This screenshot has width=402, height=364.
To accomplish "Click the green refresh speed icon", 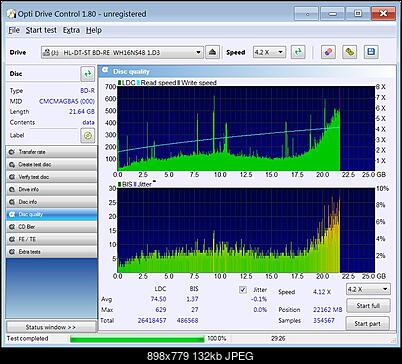I will (298, 52).
